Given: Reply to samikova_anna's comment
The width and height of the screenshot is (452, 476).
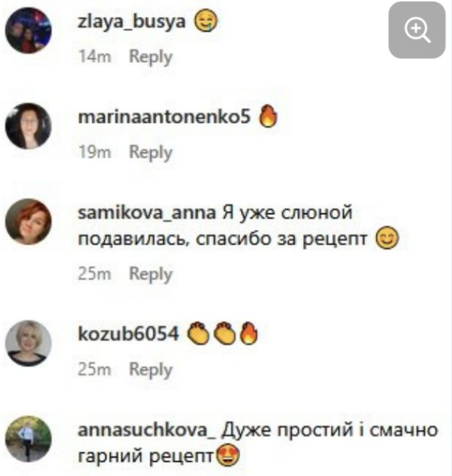Looking at the screenshot, I should point(151,274).
